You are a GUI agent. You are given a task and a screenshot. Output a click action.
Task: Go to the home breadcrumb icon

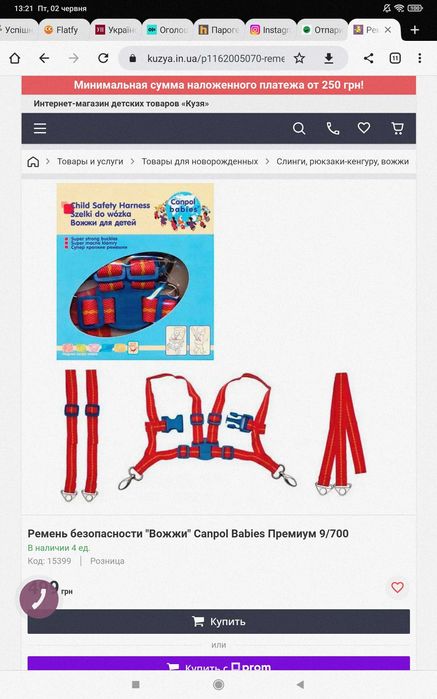coord(33,161)
